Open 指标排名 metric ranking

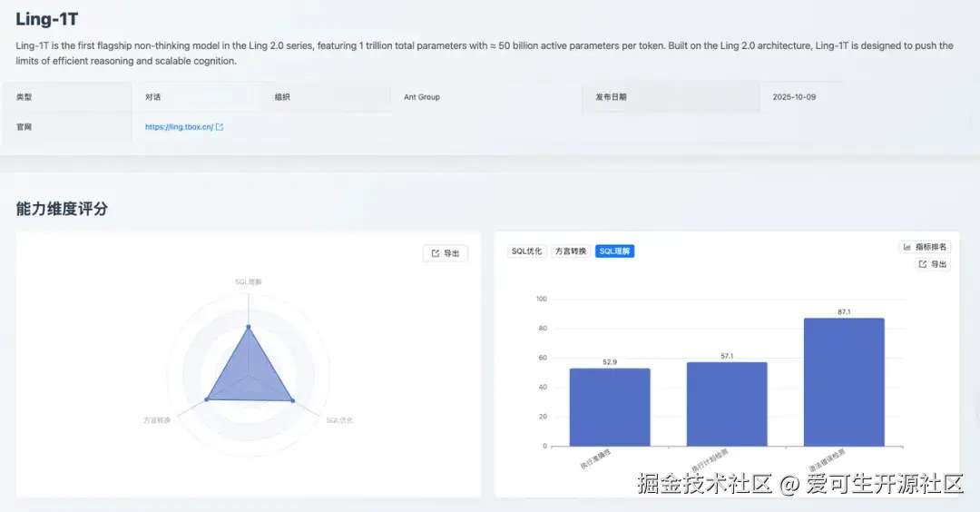925,247
